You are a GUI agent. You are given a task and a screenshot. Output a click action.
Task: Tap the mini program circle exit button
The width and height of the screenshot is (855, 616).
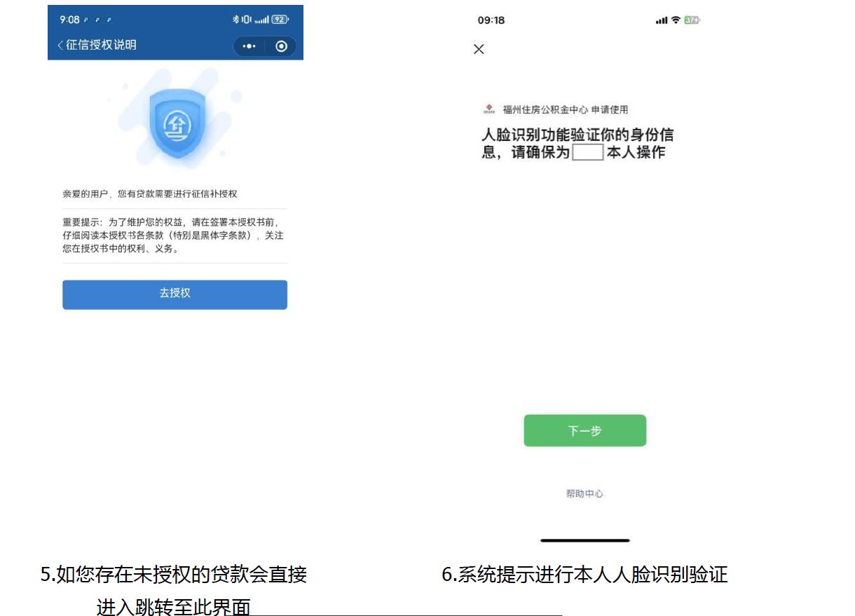point(281,46)
